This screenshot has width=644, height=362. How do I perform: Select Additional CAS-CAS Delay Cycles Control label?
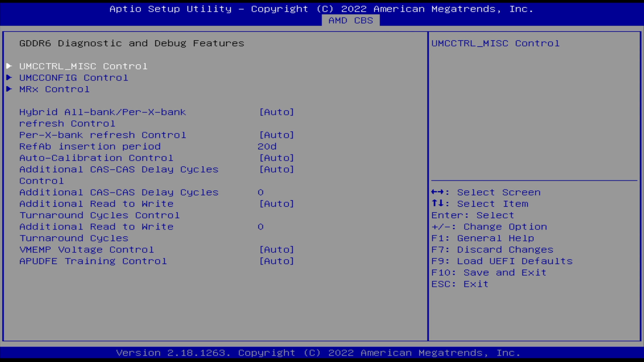119,175
